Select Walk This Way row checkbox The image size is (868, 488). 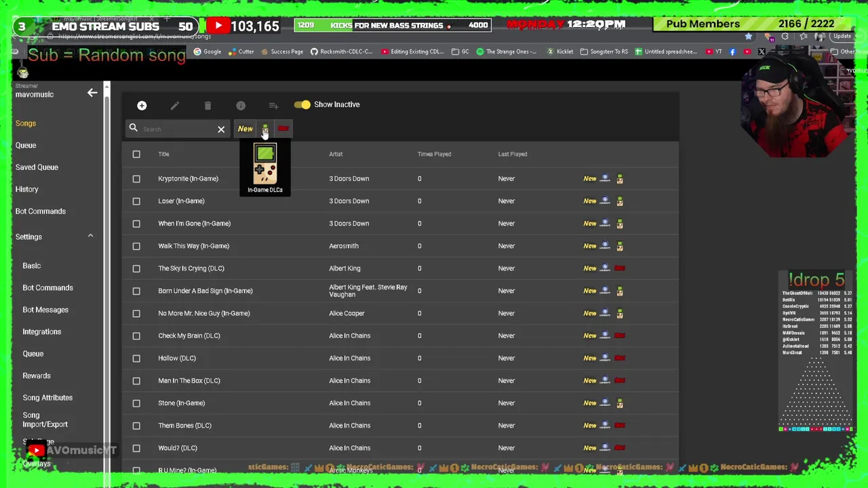click(x=136, y=246)
